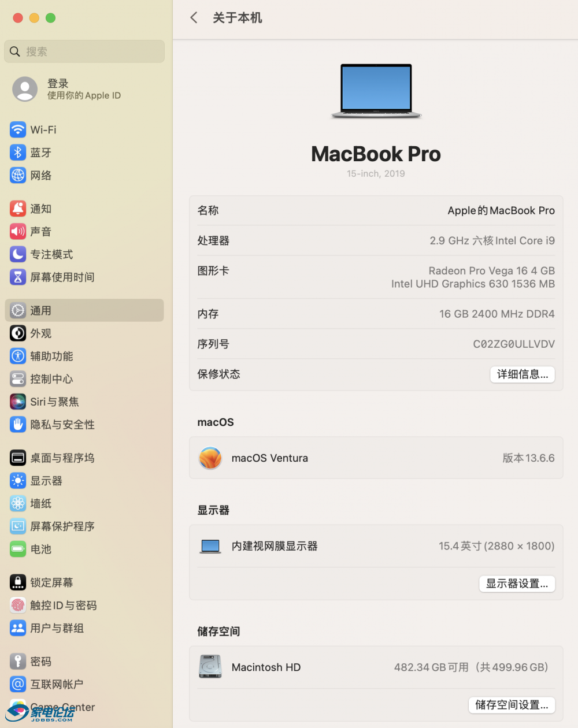Open Sound (声音) speaker icon
Viewport: 578px width, 728px height.
click(x=18, y=232)
